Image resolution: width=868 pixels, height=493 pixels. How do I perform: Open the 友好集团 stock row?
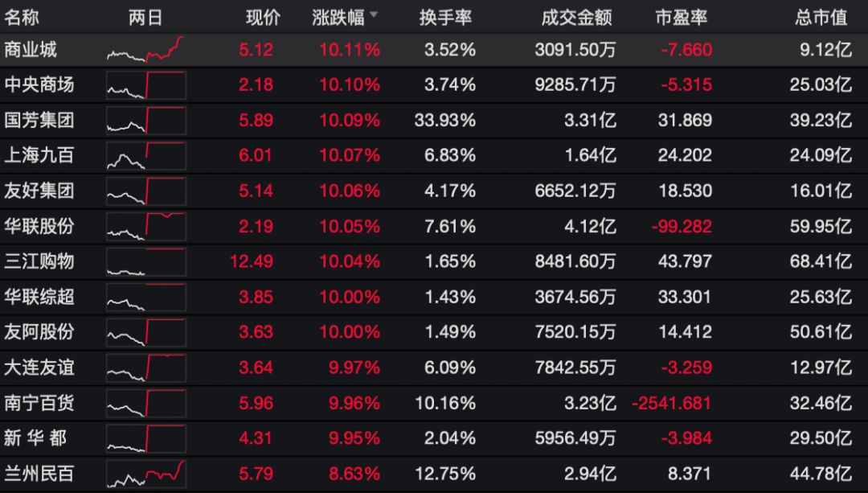click(39, 191)
